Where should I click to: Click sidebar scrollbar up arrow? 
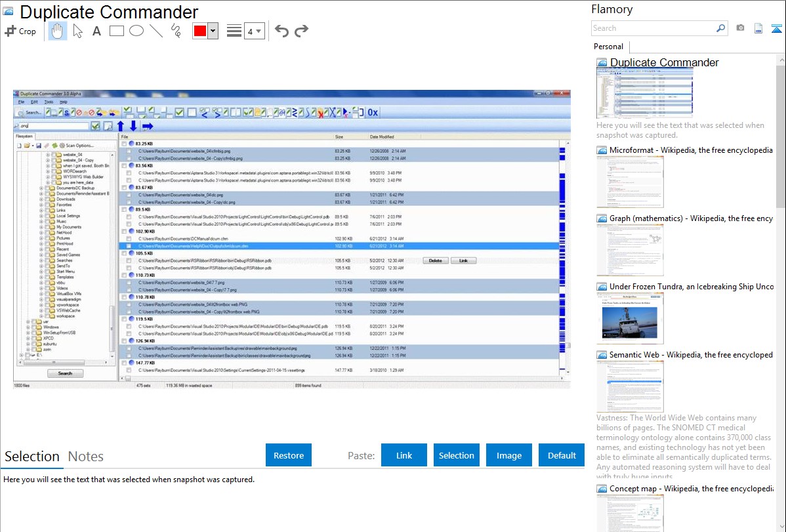(781, 60)
